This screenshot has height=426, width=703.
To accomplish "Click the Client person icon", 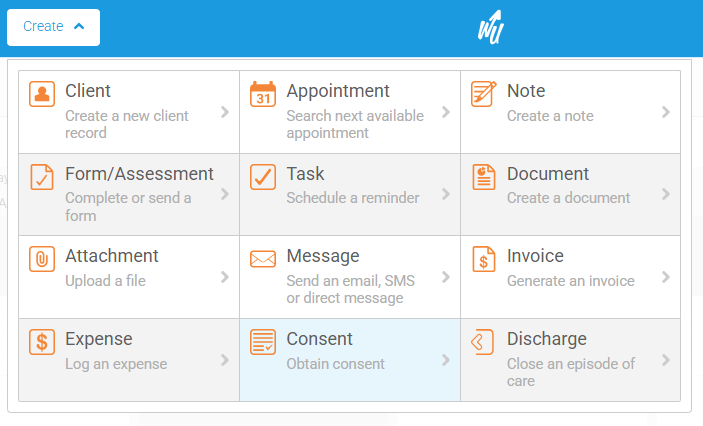I will (42, 95).
